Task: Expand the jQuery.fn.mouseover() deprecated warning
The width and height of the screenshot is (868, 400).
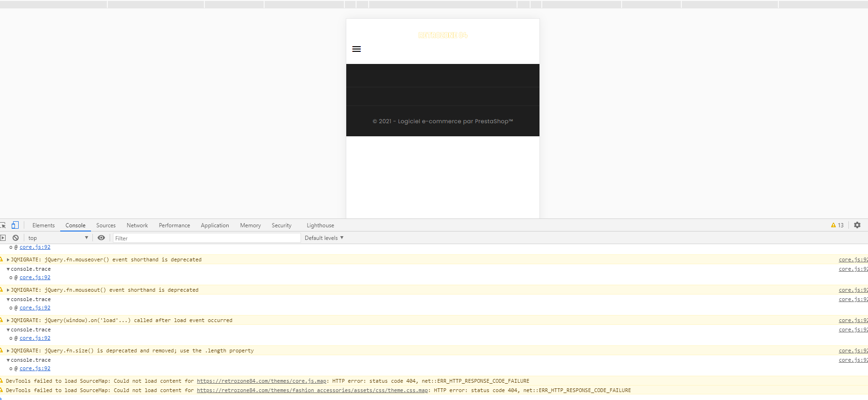Action: pos(8,260)
